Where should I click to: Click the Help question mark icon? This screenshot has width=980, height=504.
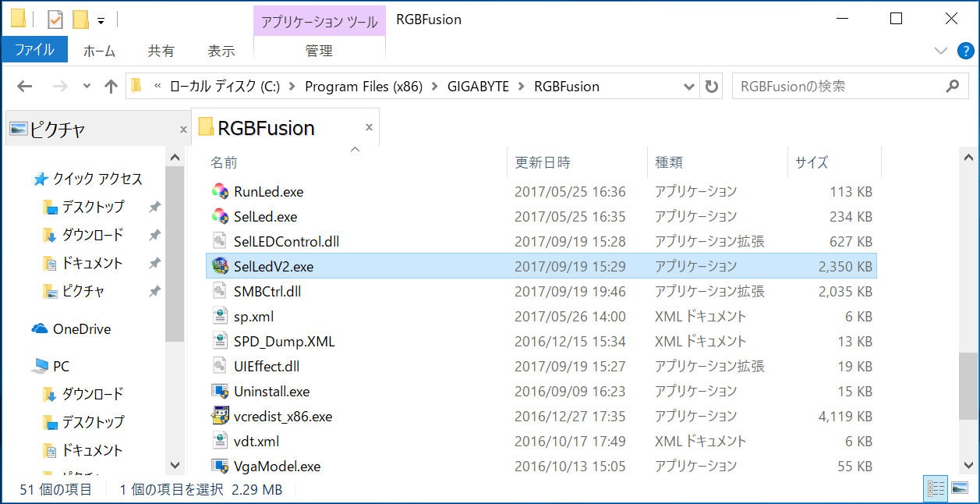tap(965, 51)
